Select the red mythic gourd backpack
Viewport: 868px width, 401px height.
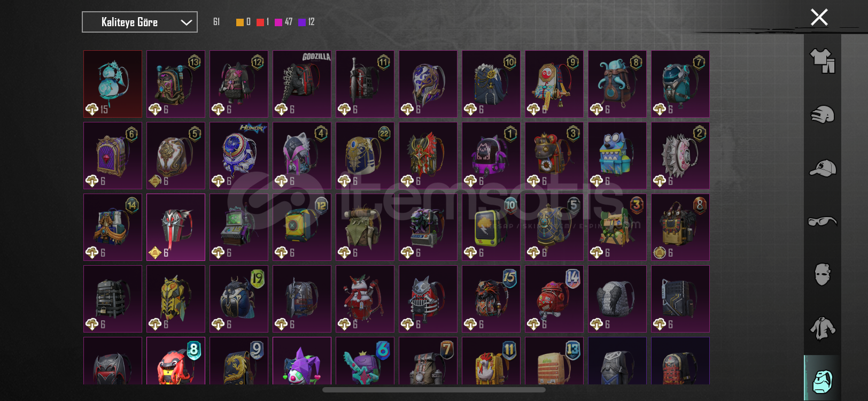point(113,84)
